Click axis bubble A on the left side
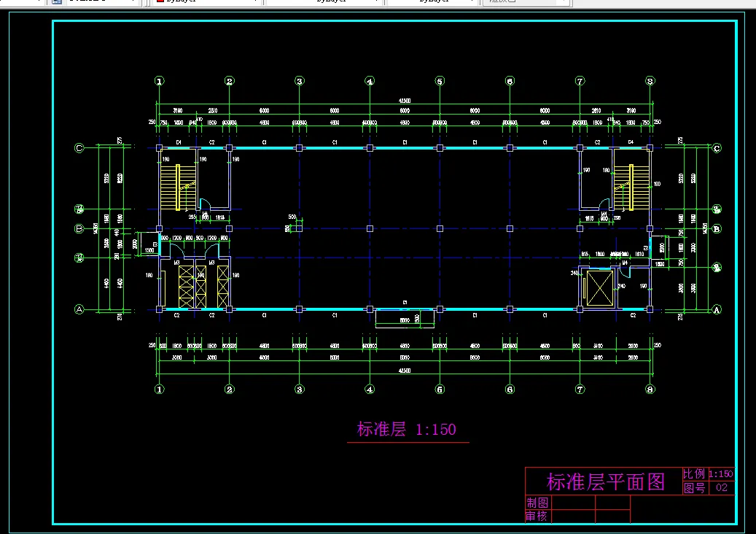 click(x=79, y=310)
